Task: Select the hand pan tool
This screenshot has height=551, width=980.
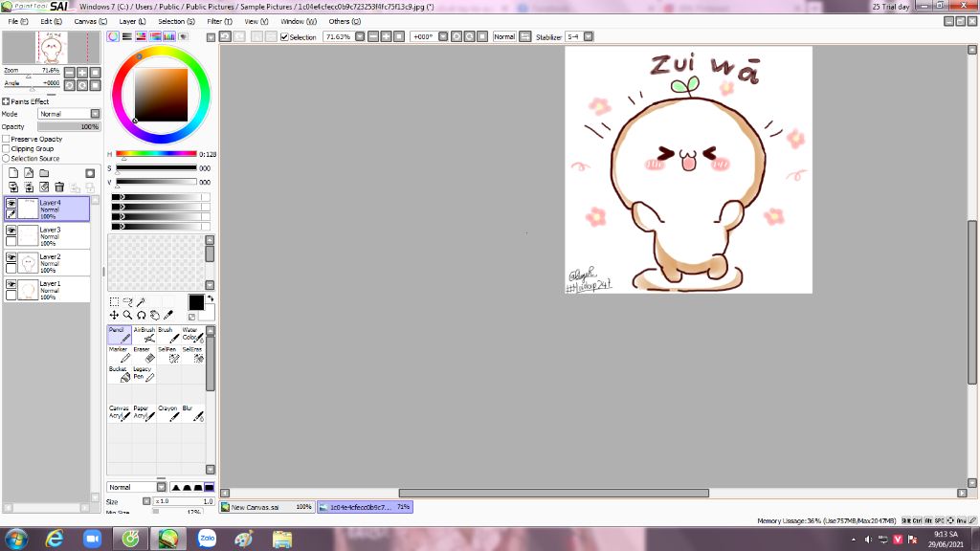Action: [x=155, y=315]
